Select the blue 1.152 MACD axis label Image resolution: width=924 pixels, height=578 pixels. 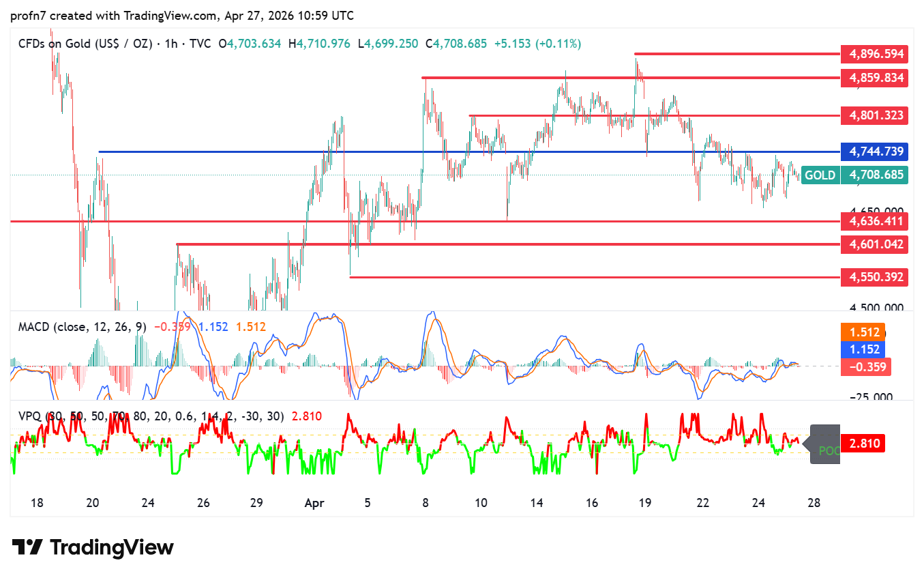[x=863, y=349]
